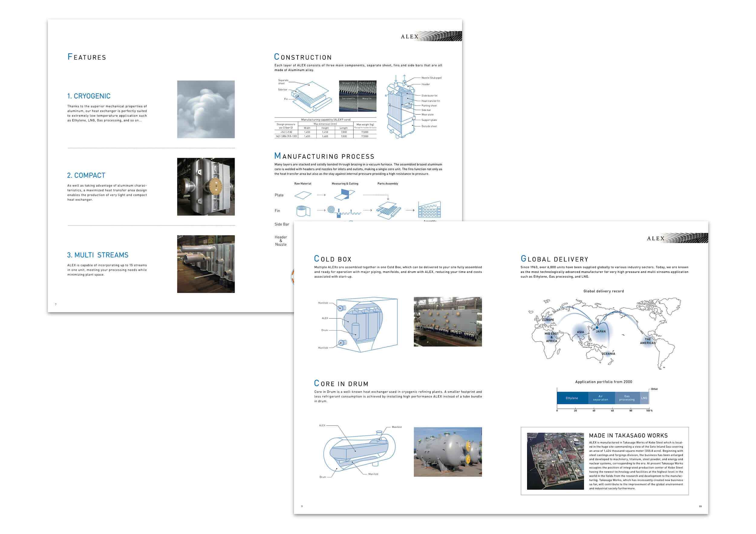Image resolution: width=756 pixels, height=534 pixels.
Task: Click the exploded layer diagram with fin
Action: [x=311, y=97]
